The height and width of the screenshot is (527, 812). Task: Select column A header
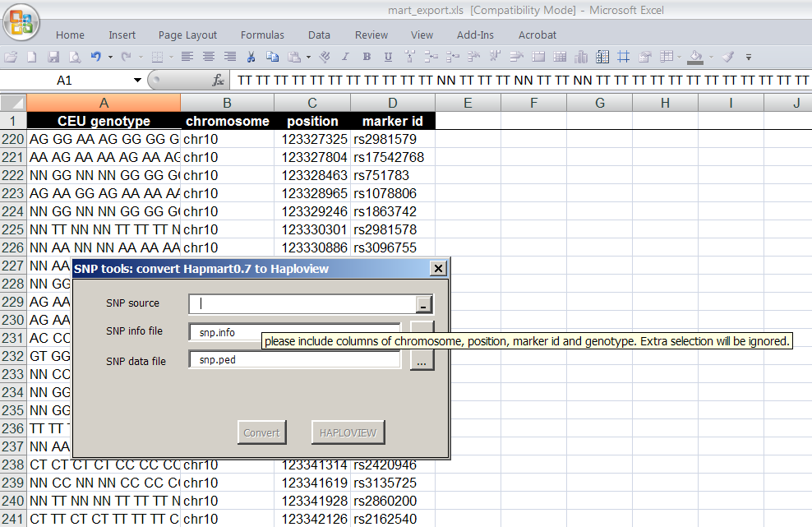tap(104, 103)
